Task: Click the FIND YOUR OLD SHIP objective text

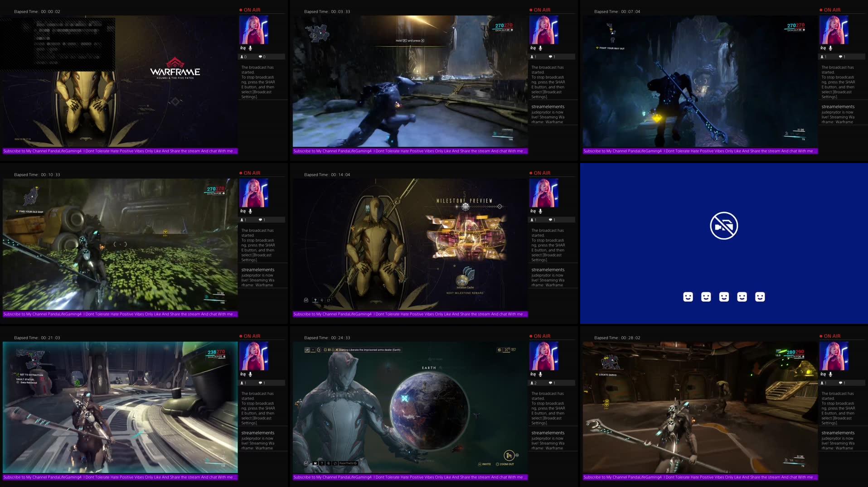Action: point(31,212)
